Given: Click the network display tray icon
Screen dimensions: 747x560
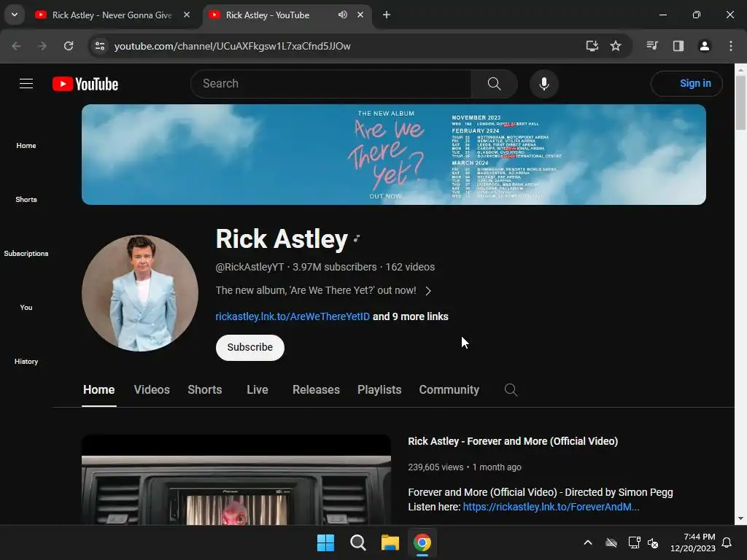Looking at the screenshot, I should [634, 542].
